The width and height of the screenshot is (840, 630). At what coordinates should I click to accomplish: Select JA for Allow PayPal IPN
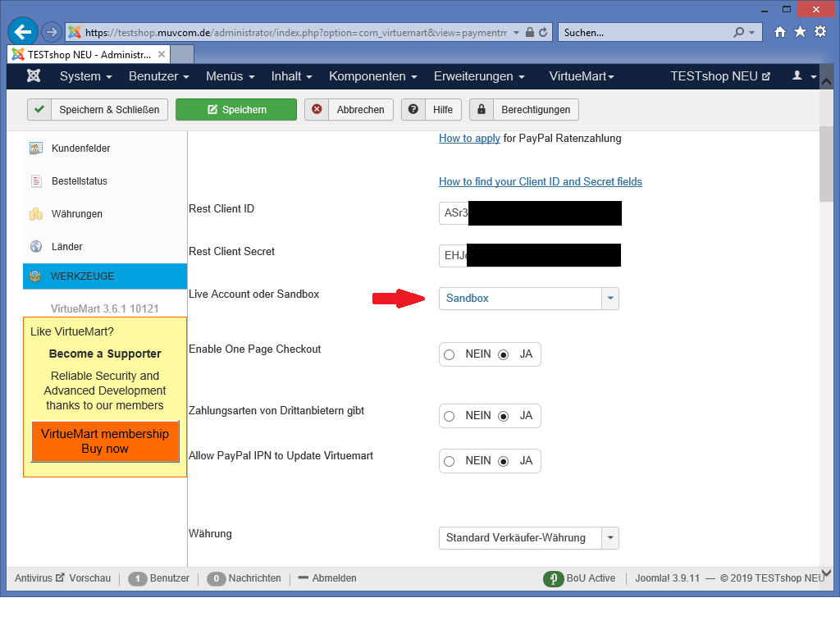pyautogui.click(x=504, y=461)
